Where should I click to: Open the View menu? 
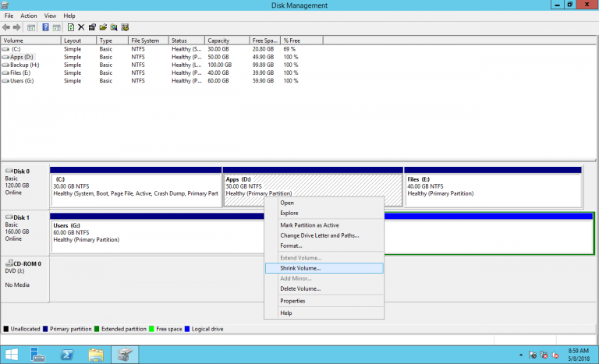point(50,16)
